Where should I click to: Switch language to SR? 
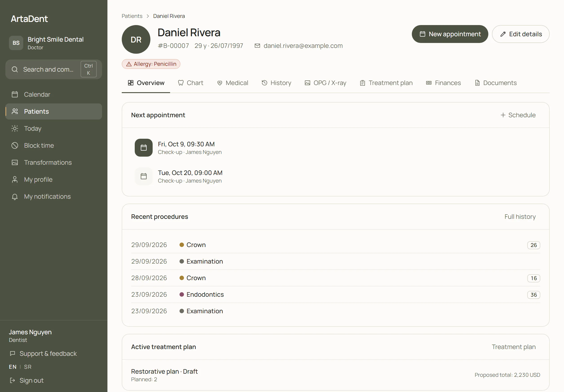pyautogui.click(x=28, y=367)
